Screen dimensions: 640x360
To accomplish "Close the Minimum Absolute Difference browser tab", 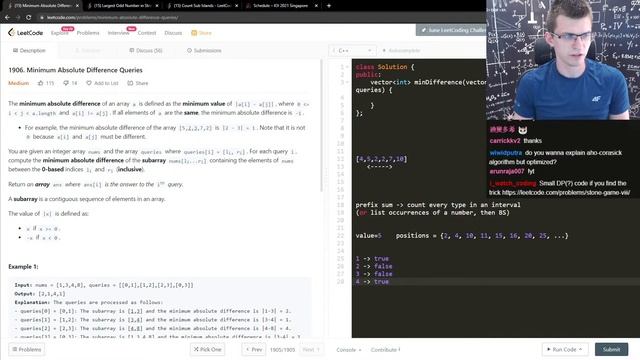I will [x=77, y=6].
